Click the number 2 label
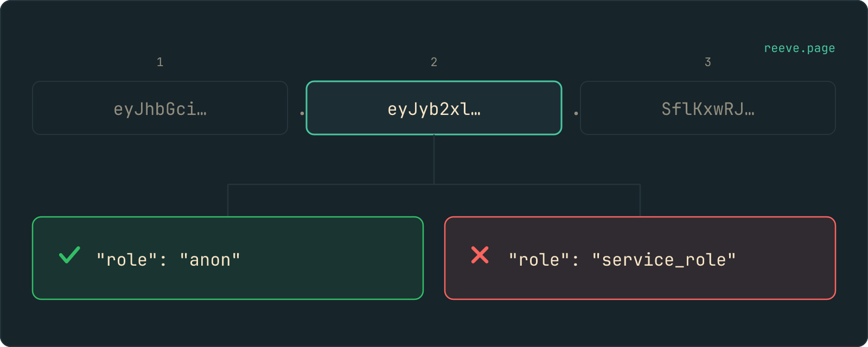Image resolution: width=868 pixels, height=347 pixels. coord(434,62)
